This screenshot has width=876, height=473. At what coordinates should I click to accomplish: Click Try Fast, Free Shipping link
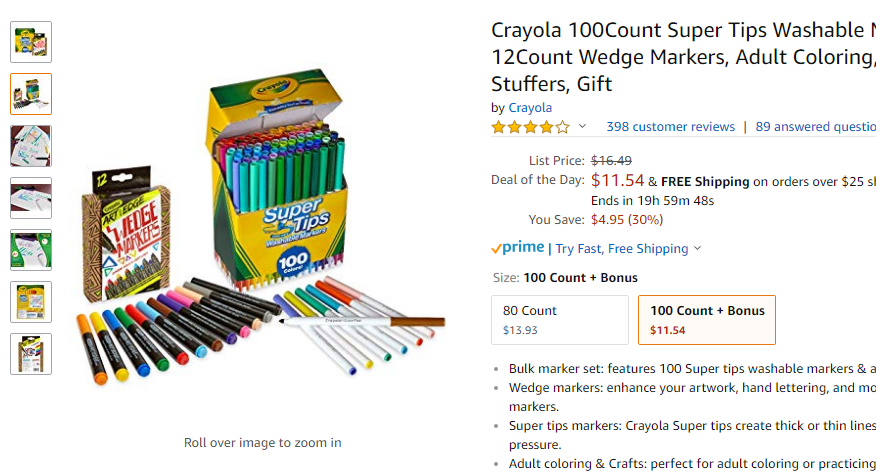(622, 249)
